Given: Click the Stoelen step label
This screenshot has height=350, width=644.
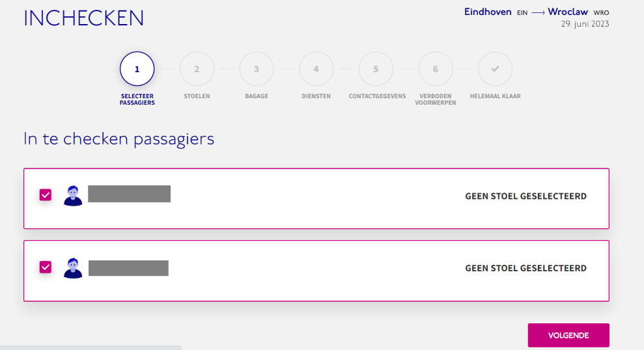Looking at the screenshot, I should (x=197, y=96).
